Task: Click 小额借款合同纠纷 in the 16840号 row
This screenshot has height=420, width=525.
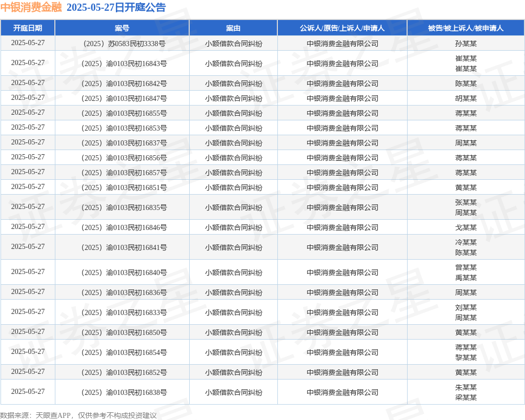Action: click(x=233, y=272)
